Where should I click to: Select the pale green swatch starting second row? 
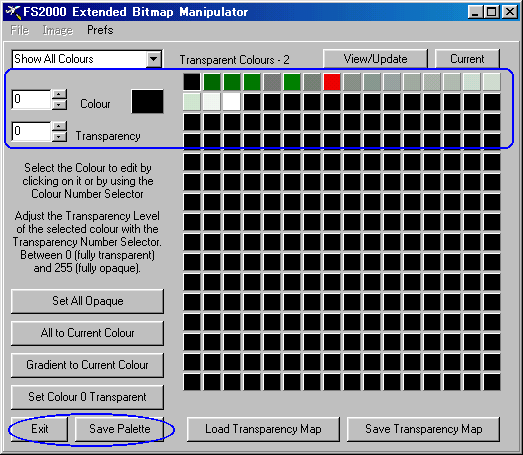(x=192, y=102)
